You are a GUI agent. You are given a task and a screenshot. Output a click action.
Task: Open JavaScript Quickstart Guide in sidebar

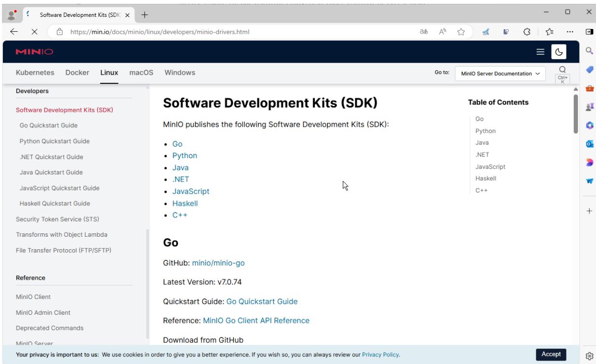click(x=60, y=188)
